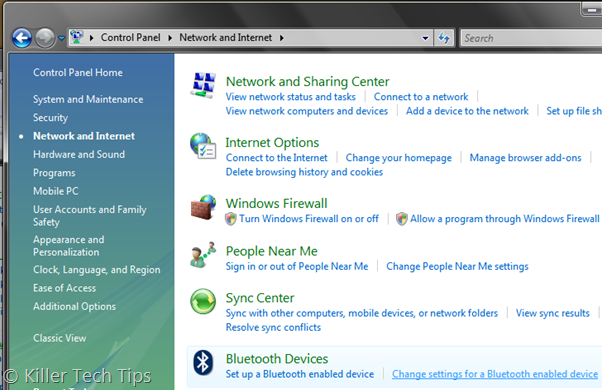Open Delete browsing history and cookies link
The image size is (602, 390).
(x=304, y=172)
